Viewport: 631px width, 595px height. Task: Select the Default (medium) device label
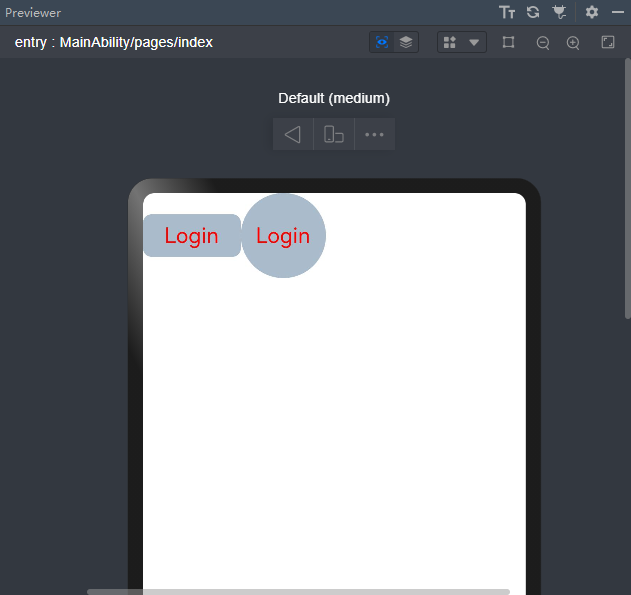334,98
